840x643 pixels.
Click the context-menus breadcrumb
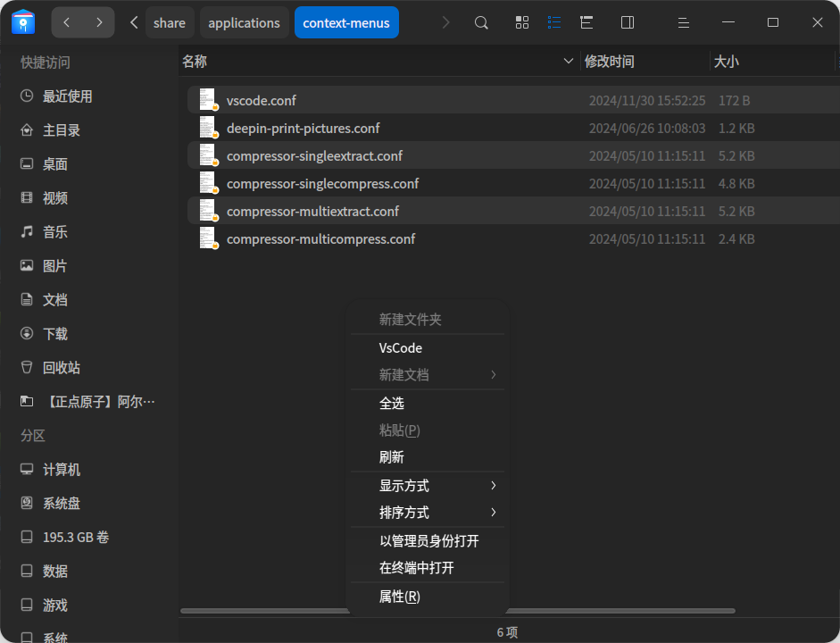[346, 22]
